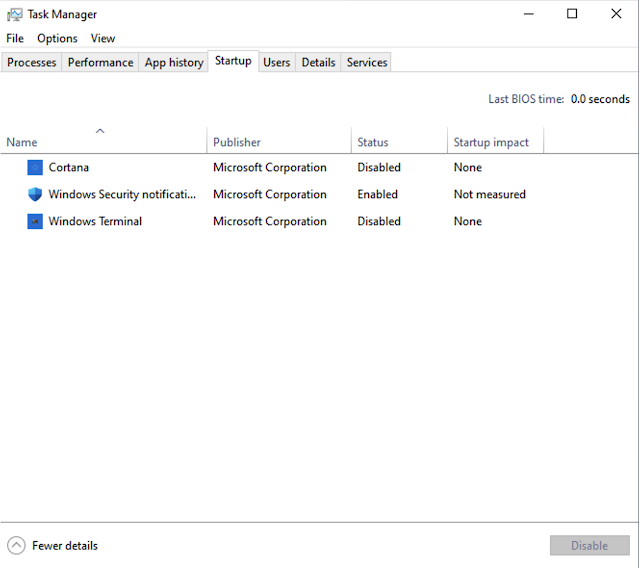
Task: Close the Task Manager window
Action: tap(616, 14)
